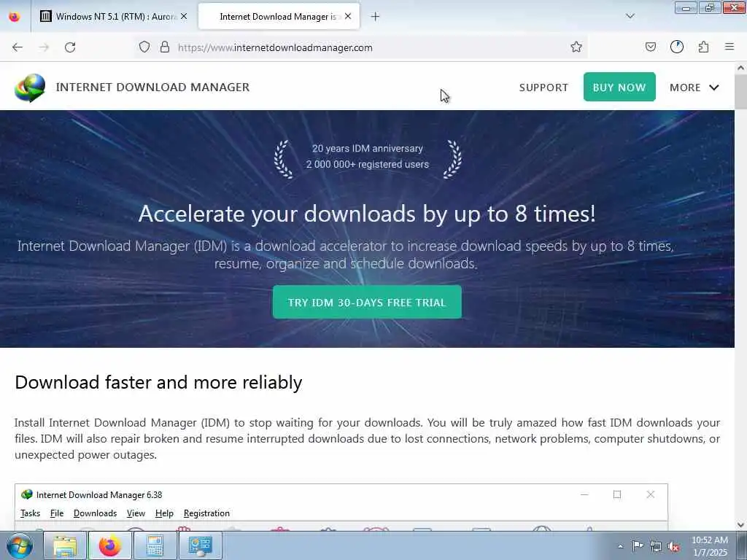Click the Firefox View icon in tab bar
747x560 pixels.
tap(15, 17)
